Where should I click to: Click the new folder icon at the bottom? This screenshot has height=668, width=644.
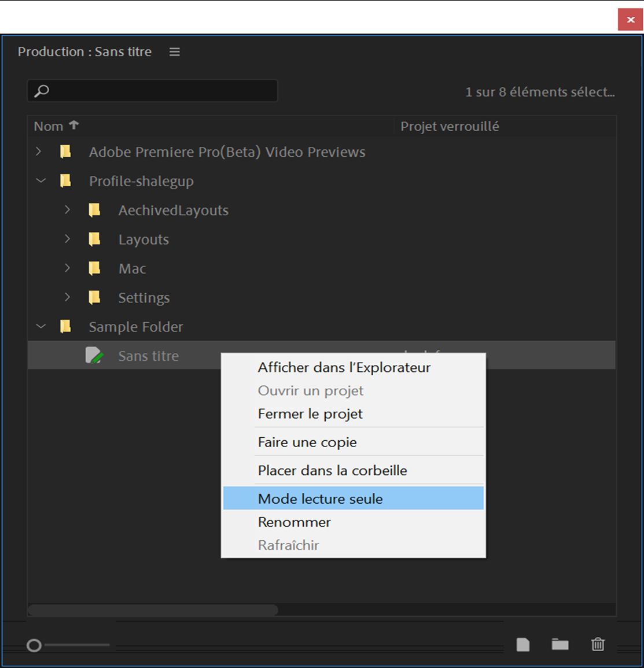[560, 644]
